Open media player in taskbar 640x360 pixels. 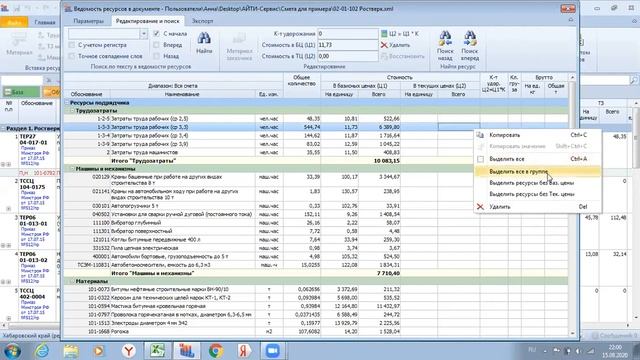point(98,351)
